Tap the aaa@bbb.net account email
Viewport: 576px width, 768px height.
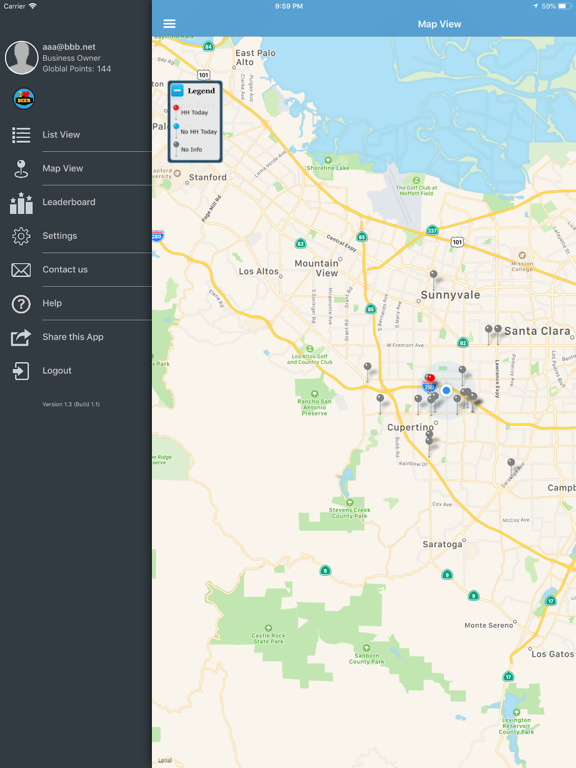coord(69,47)
